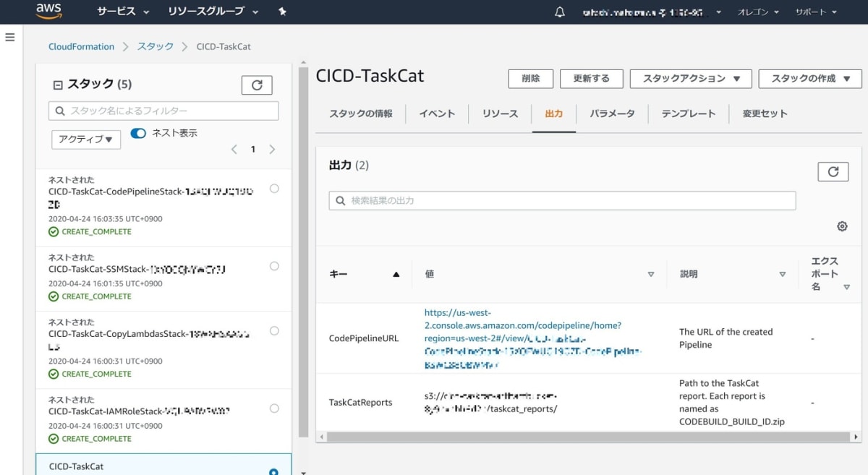Open the Oregon region dropdown
This screenshot has height=475, width=868.
click(759, 12)
